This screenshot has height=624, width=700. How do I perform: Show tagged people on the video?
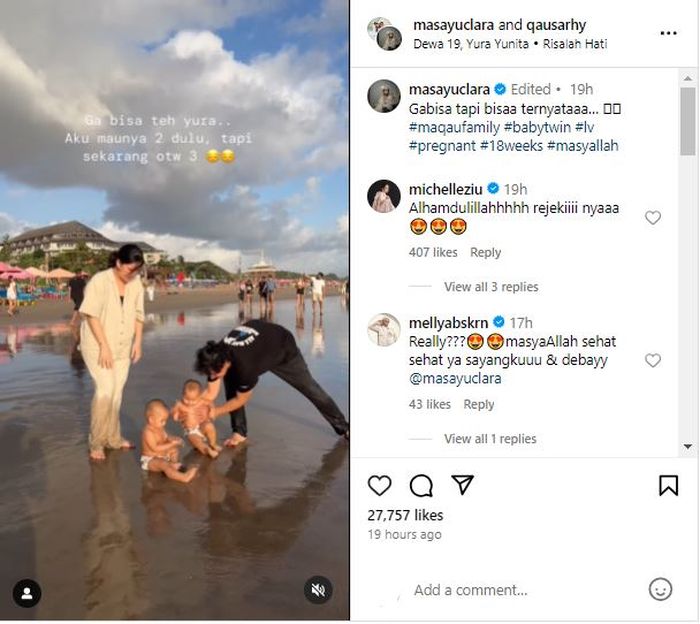coord(27,593)
